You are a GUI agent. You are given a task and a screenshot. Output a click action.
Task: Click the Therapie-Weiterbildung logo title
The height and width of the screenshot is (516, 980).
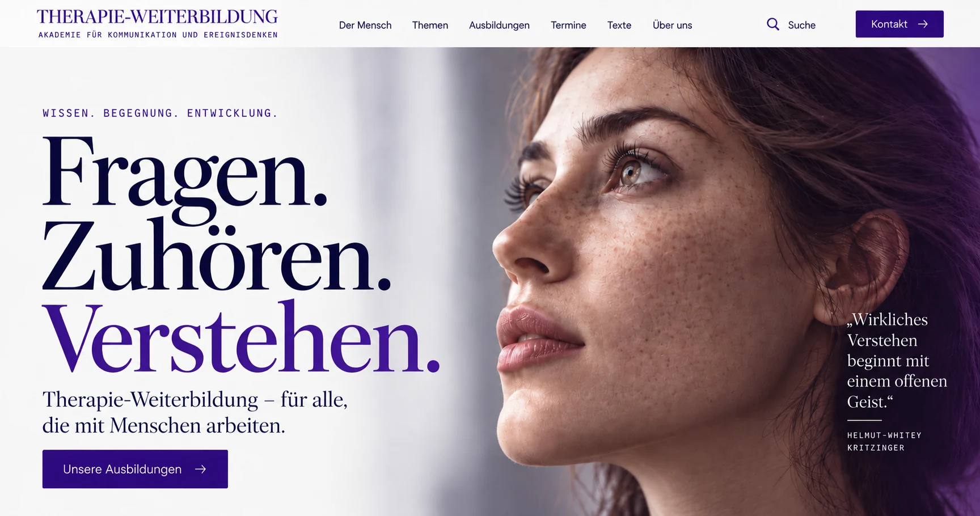[x=157, y=16]
